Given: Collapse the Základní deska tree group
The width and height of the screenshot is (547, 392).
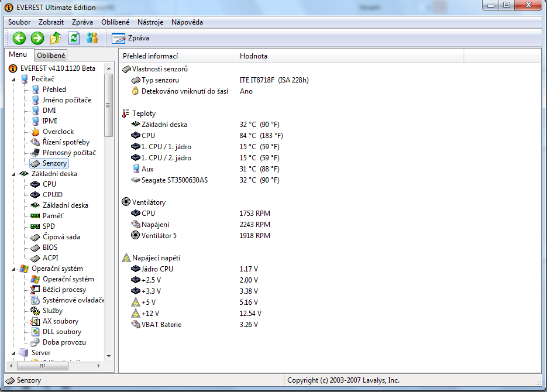Looking at the screenshot, I should pos(13,174).
